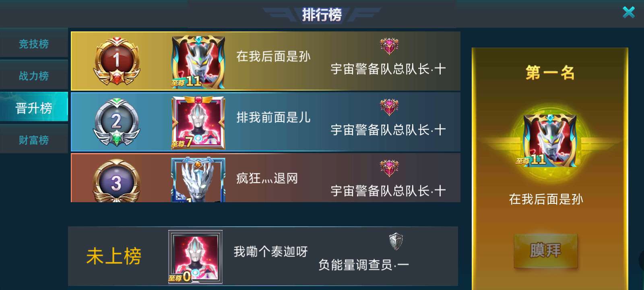Image resolution: width=644 pixels, height=290 pixels.
Task: Open avatar of player 排我前面是儿
Action: (198, 122)
